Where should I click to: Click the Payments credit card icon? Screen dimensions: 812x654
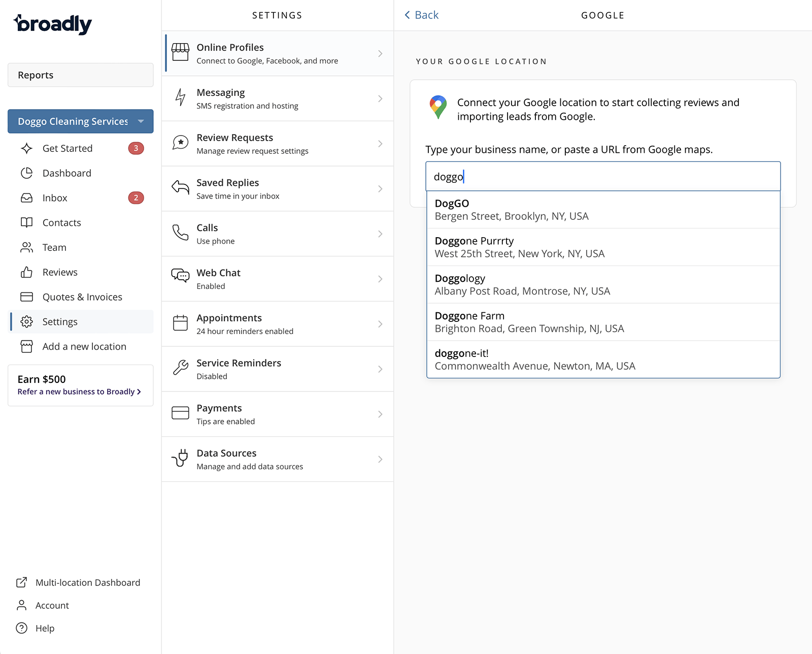[x=181, y=413]
